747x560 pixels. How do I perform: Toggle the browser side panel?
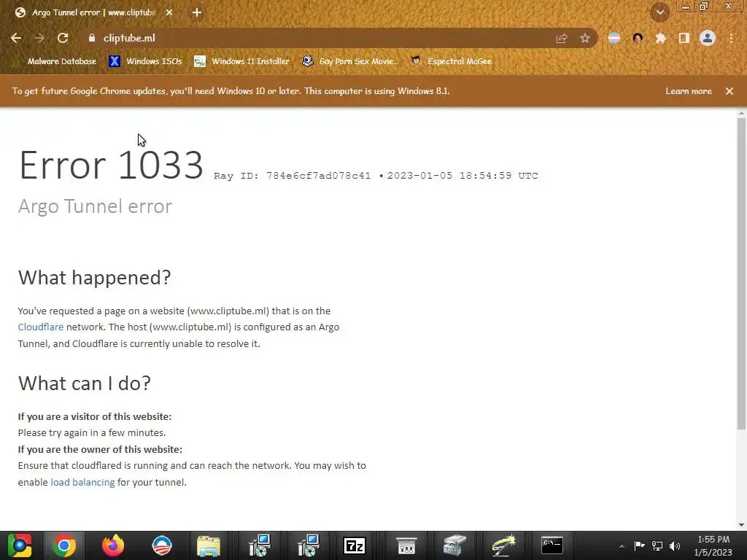click(684, 38)
